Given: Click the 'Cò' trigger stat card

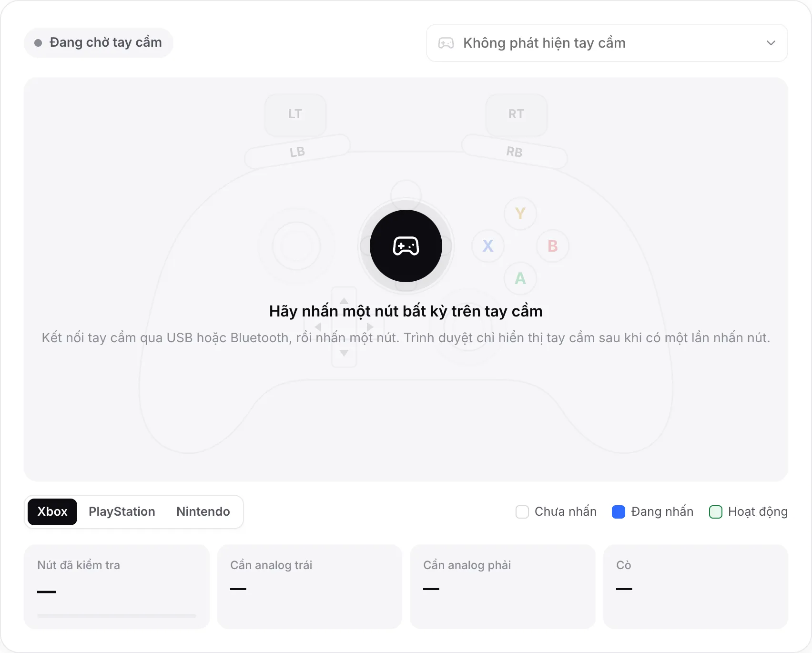Looking at the screenshot, I should click(696, 587).
